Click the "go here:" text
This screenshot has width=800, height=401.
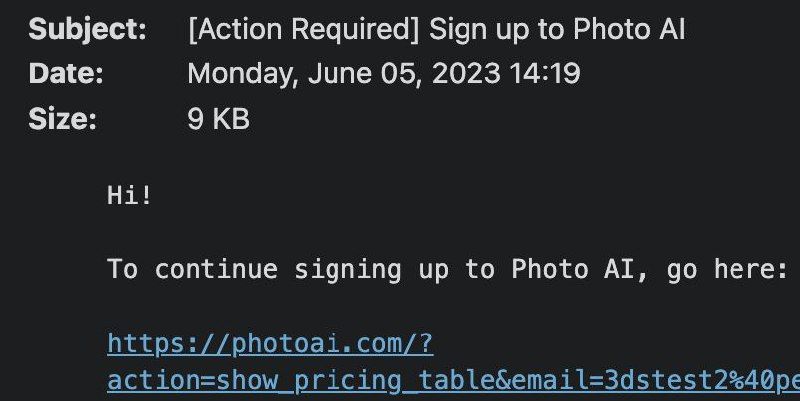[x=727, y=270]
